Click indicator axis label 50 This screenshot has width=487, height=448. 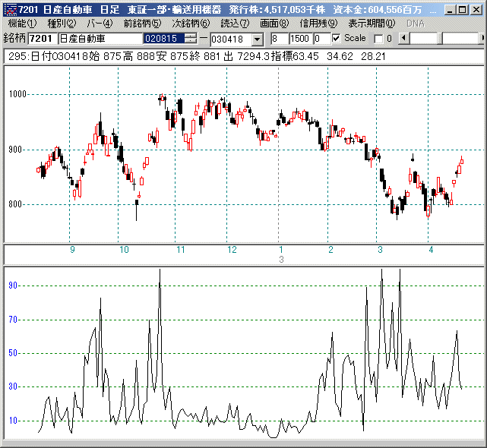tap(13, 353)
